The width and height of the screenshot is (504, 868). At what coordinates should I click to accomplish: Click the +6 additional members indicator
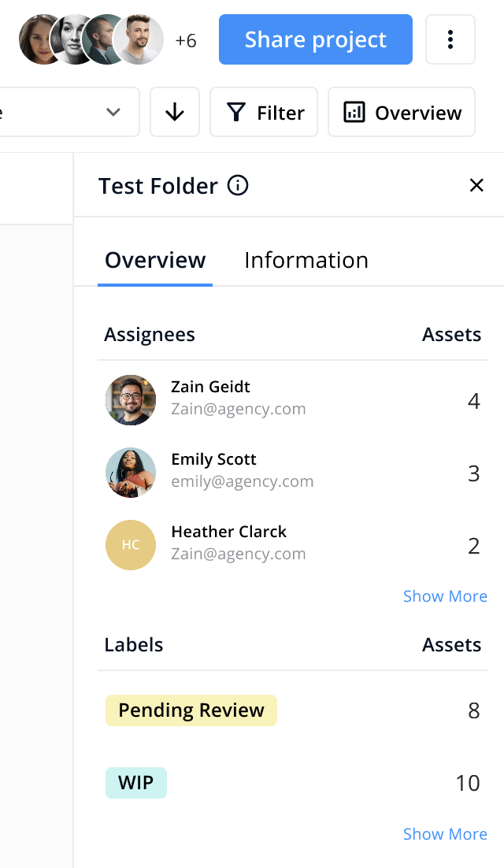tap(186, 41)
